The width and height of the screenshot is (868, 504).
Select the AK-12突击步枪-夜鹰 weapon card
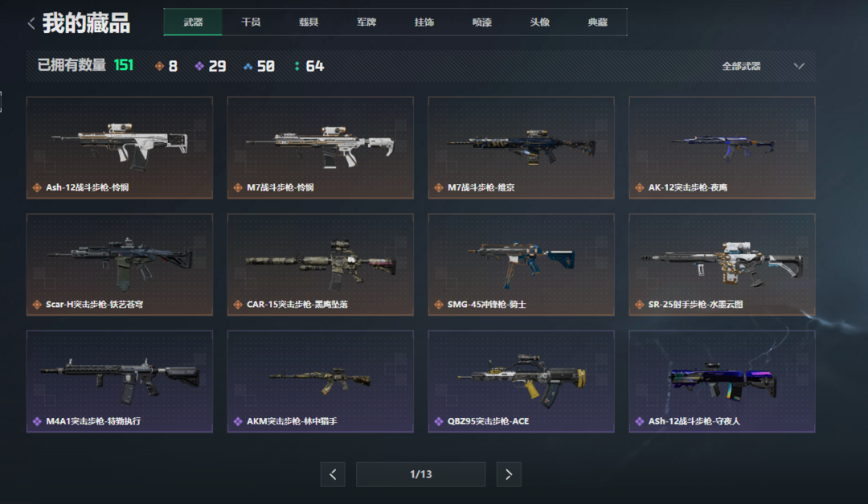tap(722, 148)
